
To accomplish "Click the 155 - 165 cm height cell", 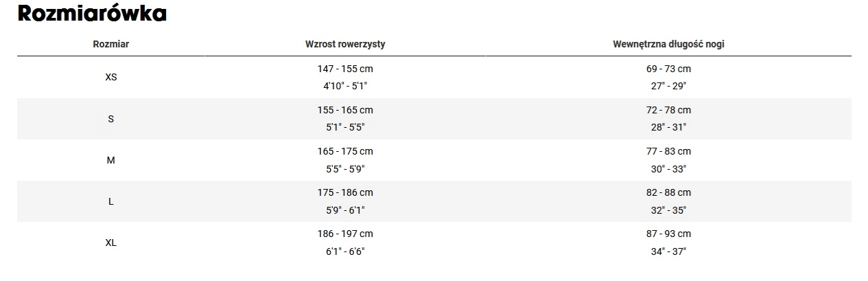I will tap(345, 111).
